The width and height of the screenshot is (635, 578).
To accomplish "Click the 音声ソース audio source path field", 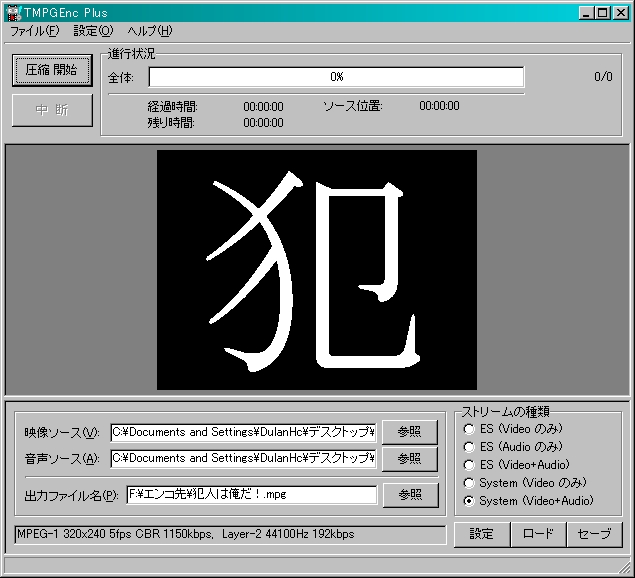I will pyautogui.click(x=243, y=459).
